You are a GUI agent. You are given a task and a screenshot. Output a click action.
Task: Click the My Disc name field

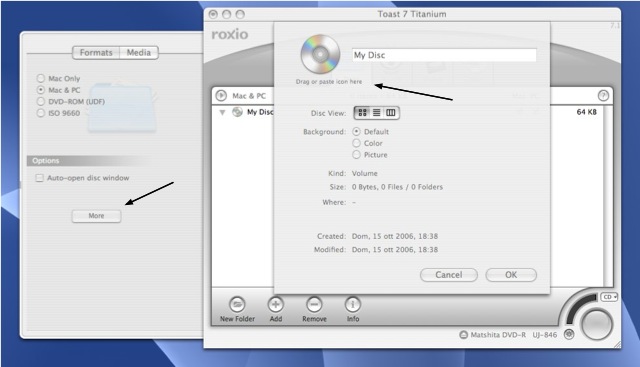(x=444, y=55)
